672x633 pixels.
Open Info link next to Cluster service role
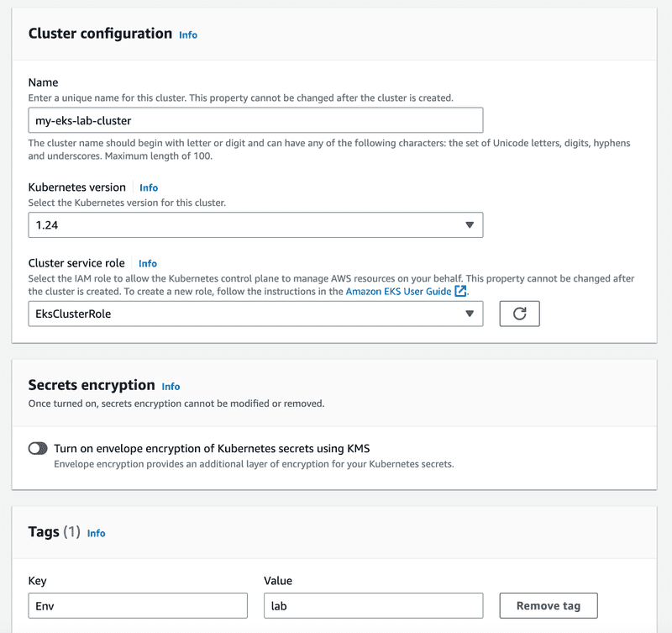tap(148, 263)
